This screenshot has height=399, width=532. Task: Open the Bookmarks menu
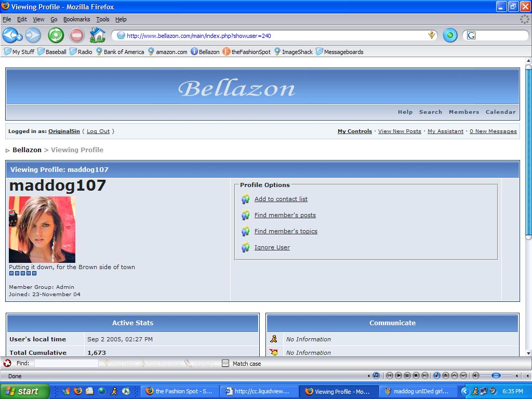(76, 19)
